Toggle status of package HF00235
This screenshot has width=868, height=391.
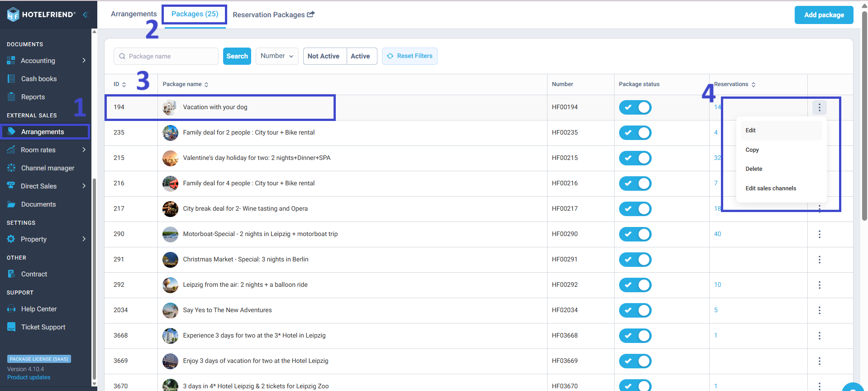(x=635, y=133)
